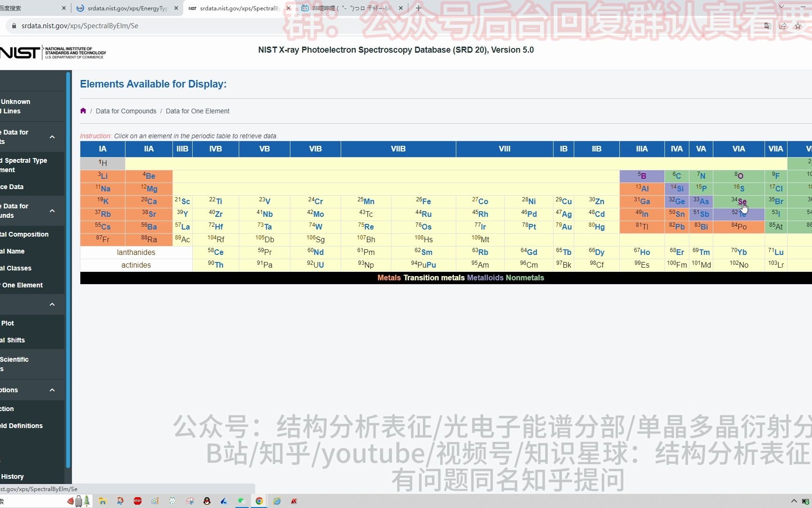
Task: Select lithium (Li) element cell
Action: 102,175
